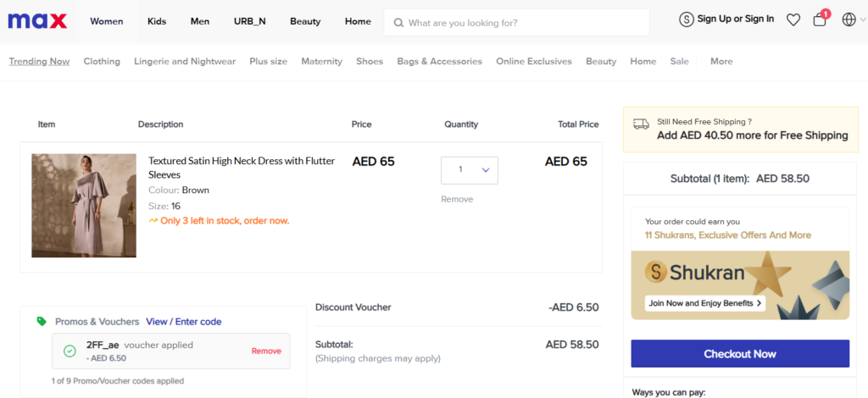The height and width of the screenshot is (398, 868).
Task: Click the search magnifier icon
Action: point(398,23)
